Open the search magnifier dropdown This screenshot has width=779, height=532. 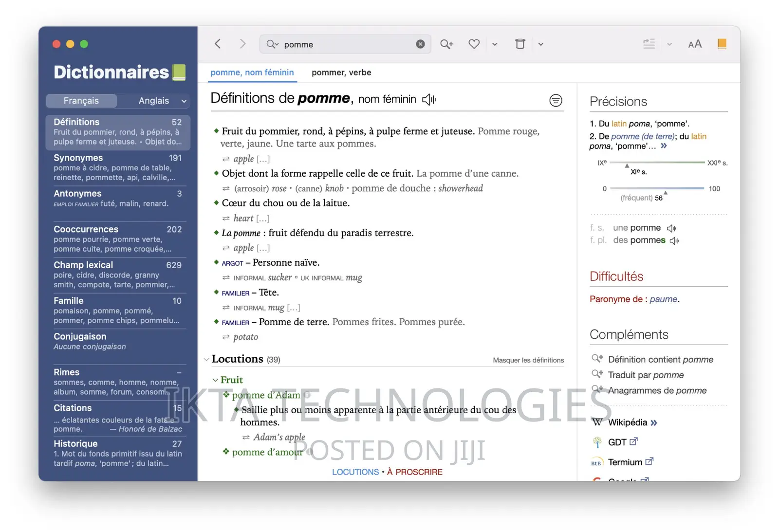273,44
